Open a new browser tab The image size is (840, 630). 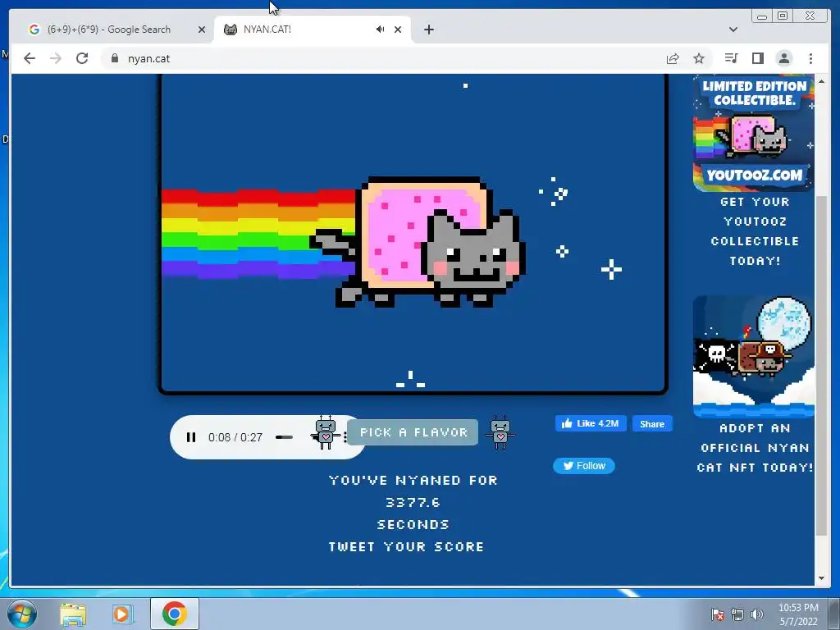click(x=428, y=30)
